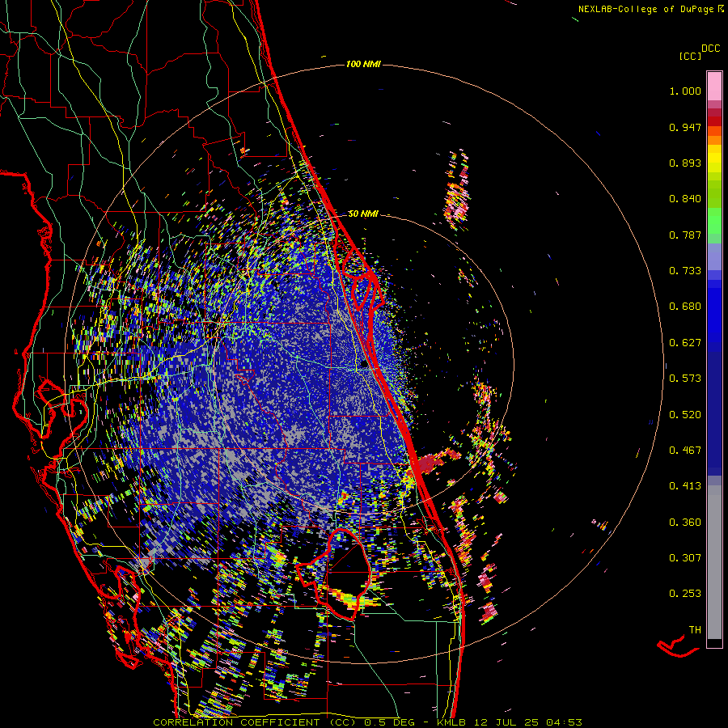Viewport: 728px width, 728px height.
Task: Click the 0.307 scale value
Action: pyautogui.click(x=685, y=558)
